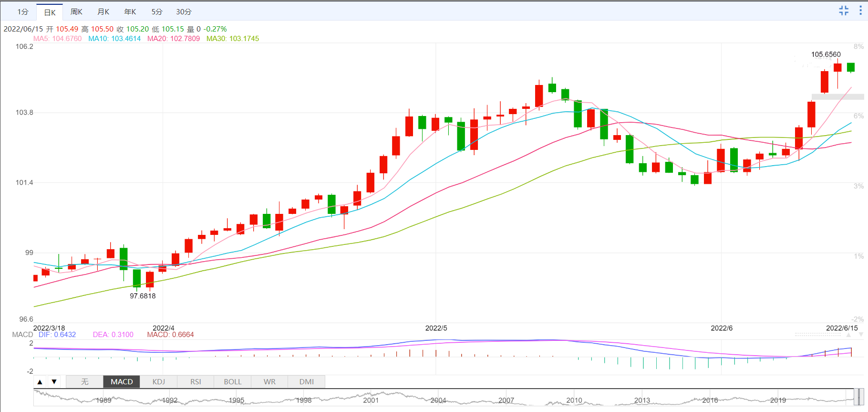Click the down triangle indicator button
868x412 pixels.
54,382
